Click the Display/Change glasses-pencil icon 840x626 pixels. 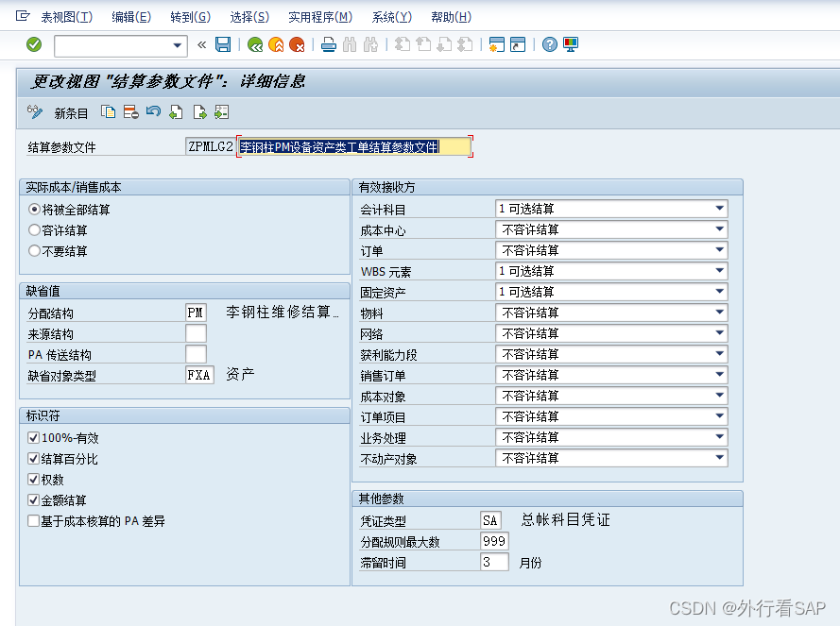pyautogui.click(x=35, y=112)
